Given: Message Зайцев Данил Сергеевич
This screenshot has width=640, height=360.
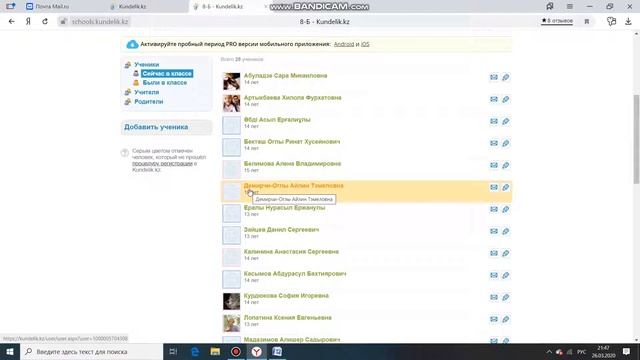Looking at the screenshot, I should [493, 231].
